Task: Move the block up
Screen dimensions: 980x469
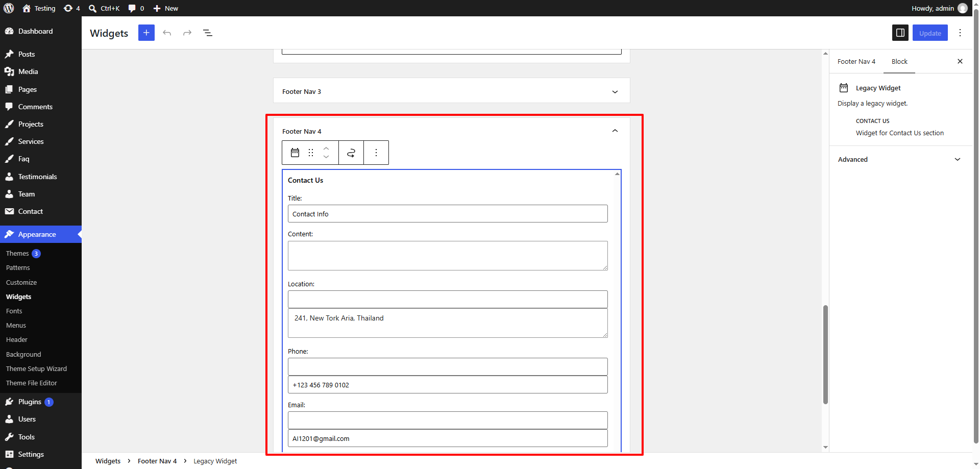Action: 326,148
